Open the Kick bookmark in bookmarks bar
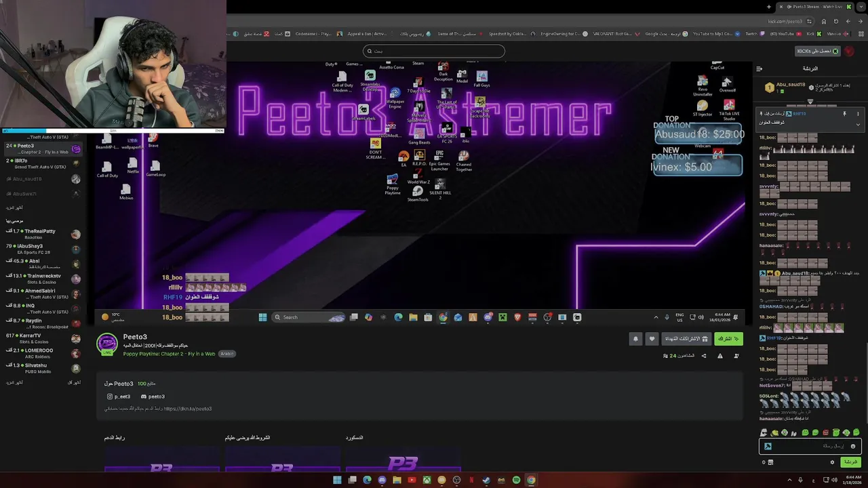Screen dimensions: 868x488 [814, 34]
